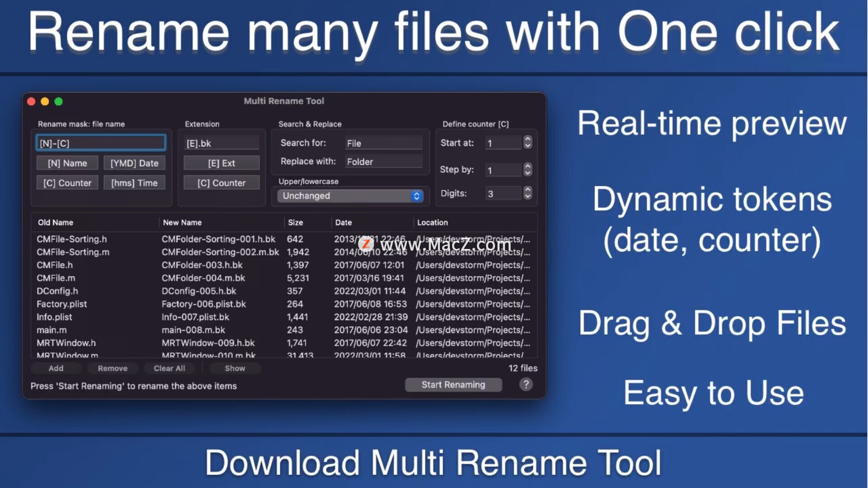Click new name CMFolder-003.h.bk

click(x=202, y=265)
